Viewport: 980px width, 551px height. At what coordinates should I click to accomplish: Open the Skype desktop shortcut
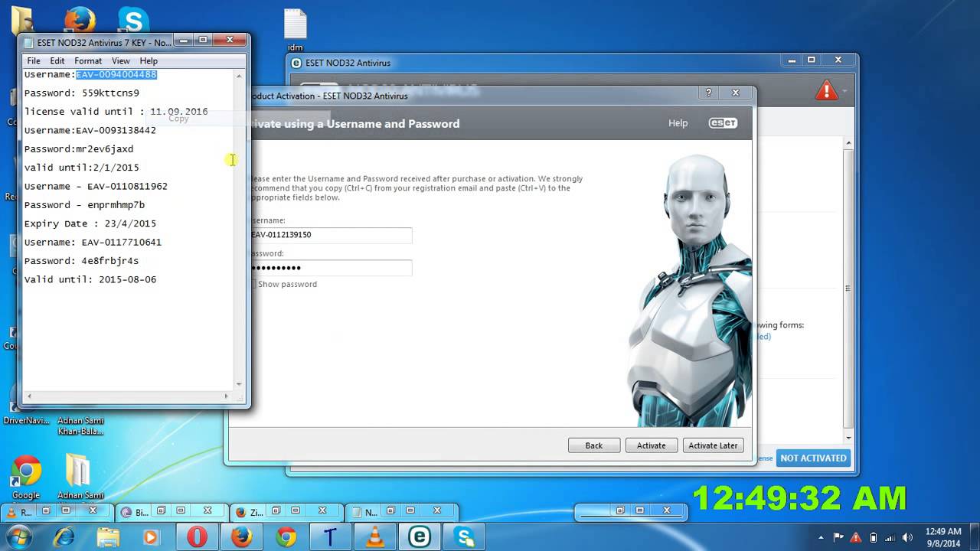(133, 21)
